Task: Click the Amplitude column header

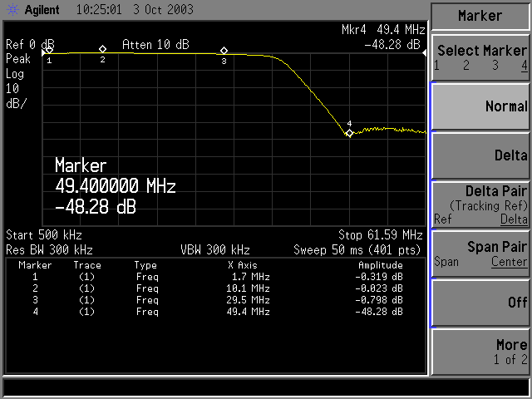Action: pos(381,265)
